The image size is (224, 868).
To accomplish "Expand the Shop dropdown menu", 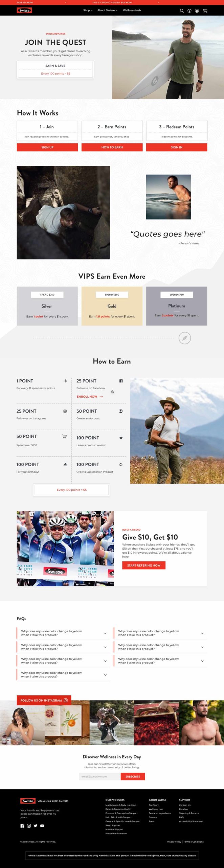I will 88,10.
